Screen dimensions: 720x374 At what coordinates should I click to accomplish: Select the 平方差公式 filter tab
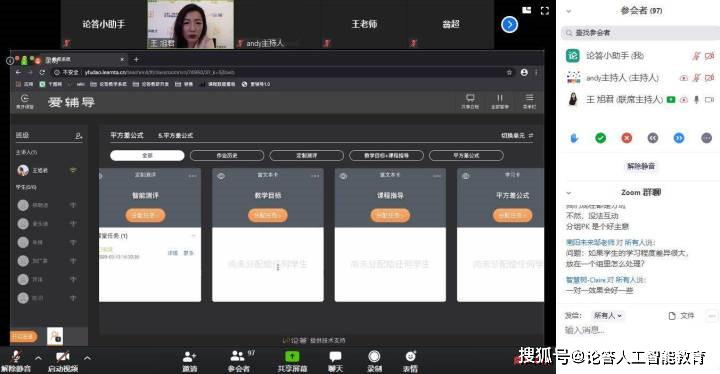466,156
